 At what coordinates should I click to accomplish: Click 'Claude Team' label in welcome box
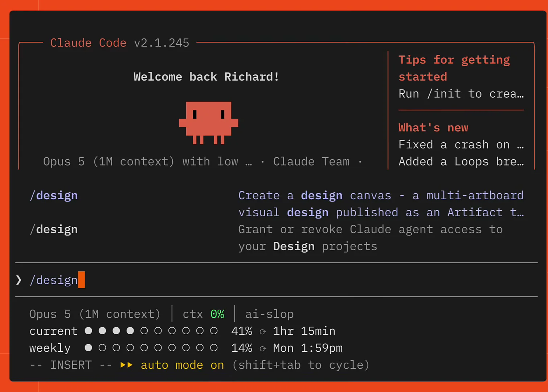311,162
